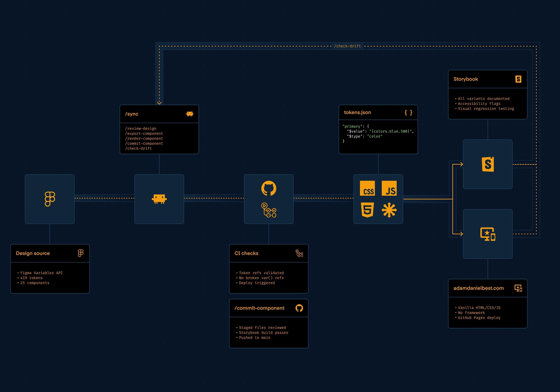This screenshot has height=392, width=560.
Task: Select the tokens.json card title
Action: (x=357, y=112)
